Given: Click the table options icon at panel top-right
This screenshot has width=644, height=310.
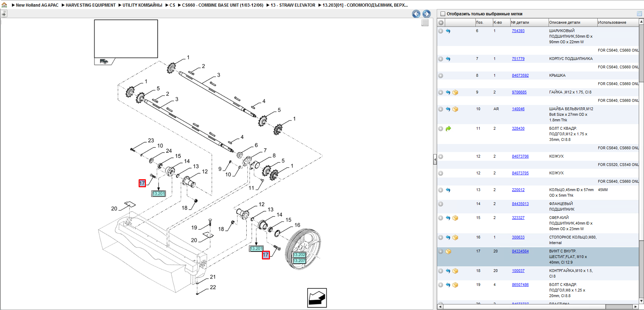Looking at the screenshot, I should (x=639, y=14).
